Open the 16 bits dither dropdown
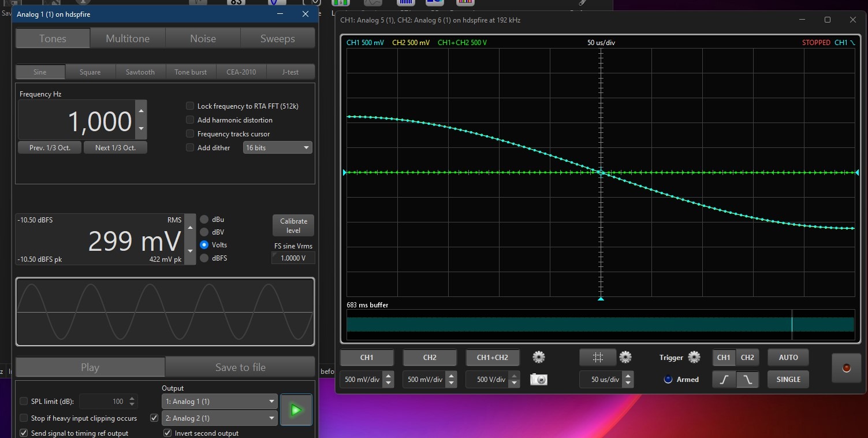868x438 pixels. pos(278,147)
